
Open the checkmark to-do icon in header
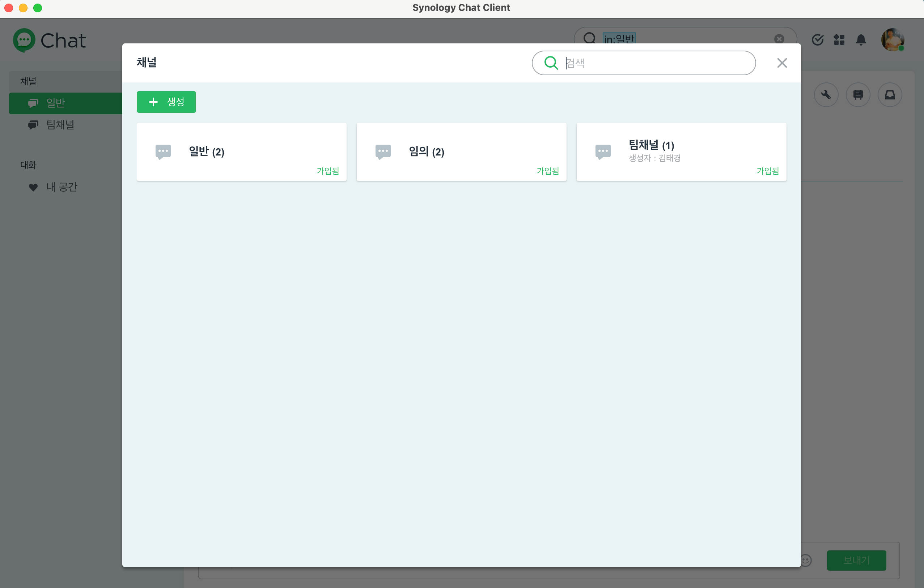click(817, 39)
